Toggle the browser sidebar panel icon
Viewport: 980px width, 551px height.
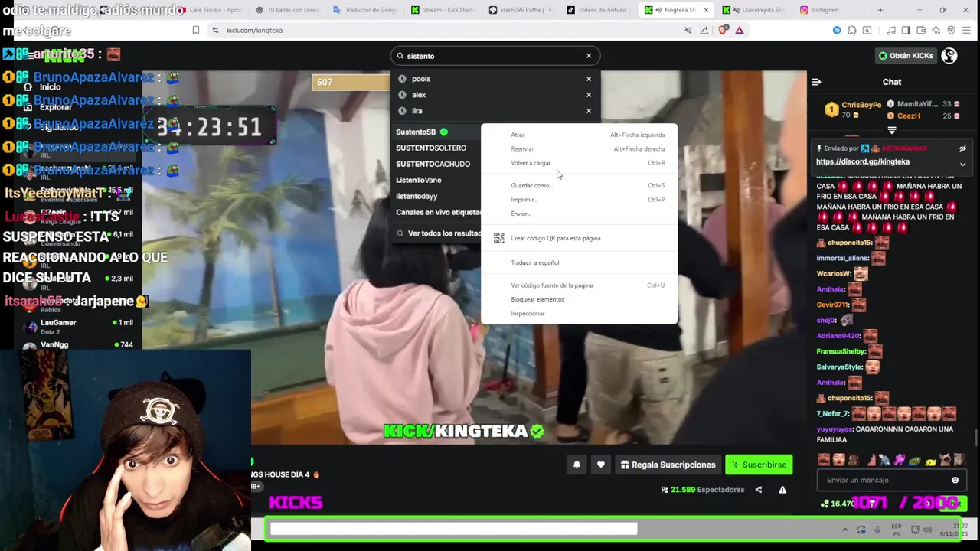(906, 30)
